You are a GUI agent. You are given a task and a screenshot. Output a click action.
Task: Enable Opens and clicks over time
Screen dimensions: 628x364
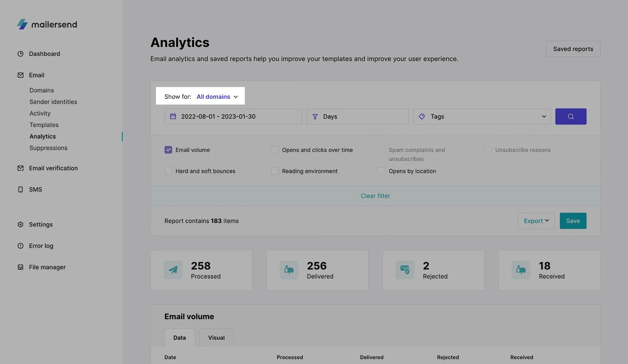coord(275,150)
